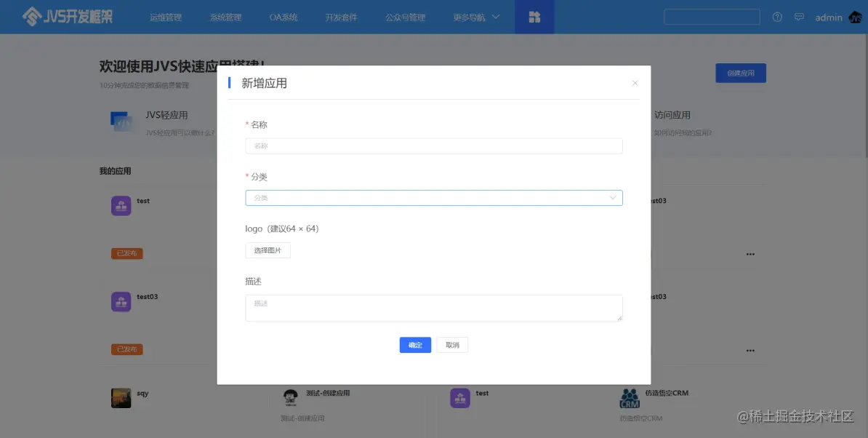Click the 取消 button
The image size is (868, 438).
pos(452,345)
